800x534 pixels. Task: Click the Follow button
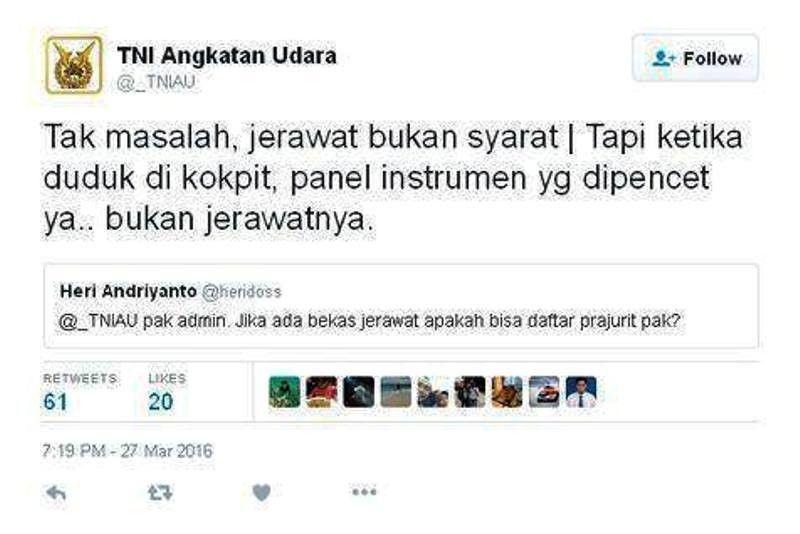[695, 58]
